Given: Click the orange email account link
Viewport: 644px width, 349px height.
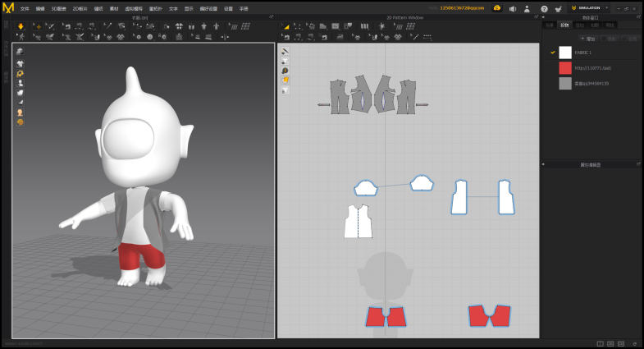Looking at the screenshot, I should [462, 7].
